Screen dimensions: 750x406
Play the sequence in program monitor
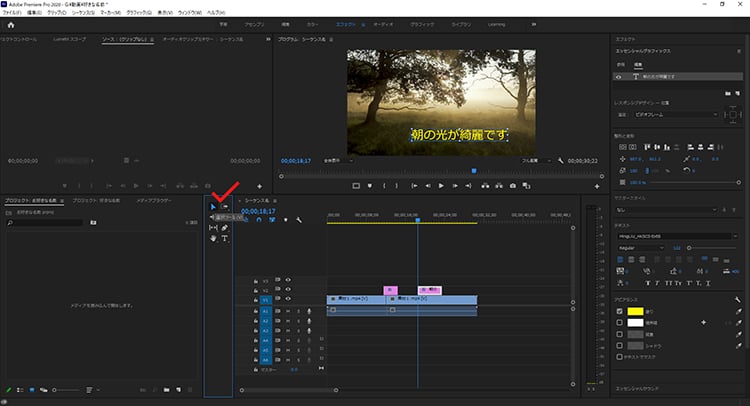tap(441, 186)
